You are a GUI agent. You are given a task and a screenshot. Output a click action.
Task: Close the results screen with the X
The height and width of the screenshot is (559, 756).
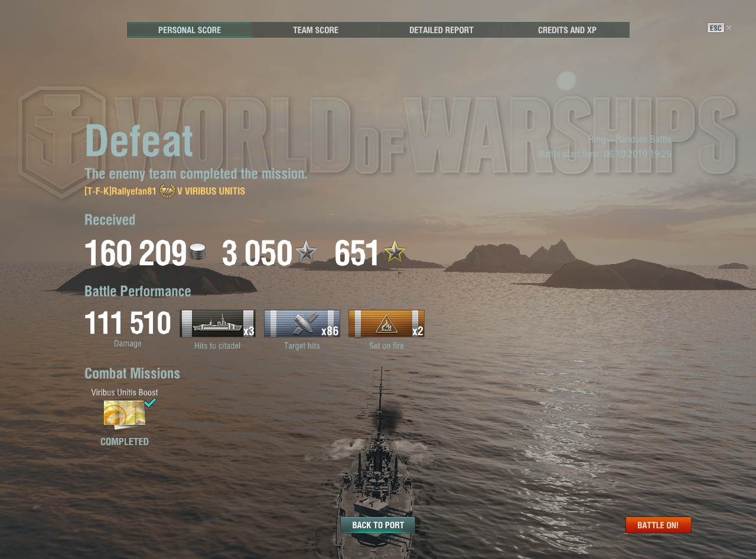(x=729, y=28)
